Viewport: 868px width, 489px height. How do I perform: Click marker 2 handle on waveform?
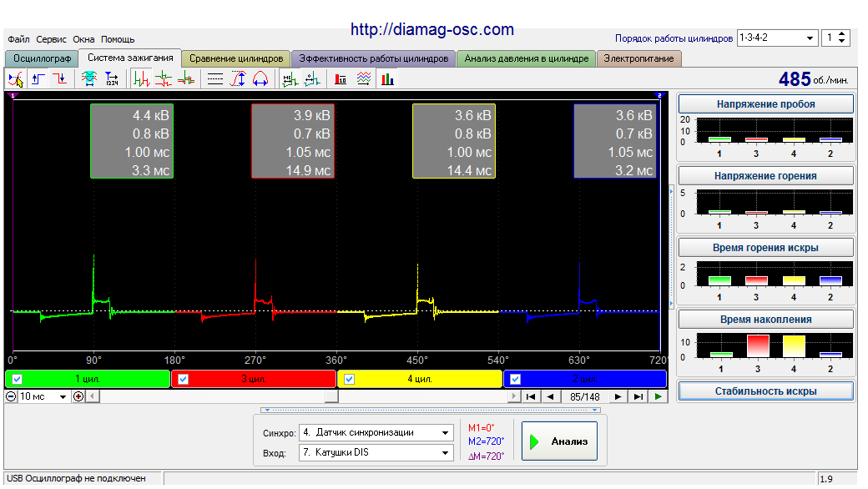(659, 96)
